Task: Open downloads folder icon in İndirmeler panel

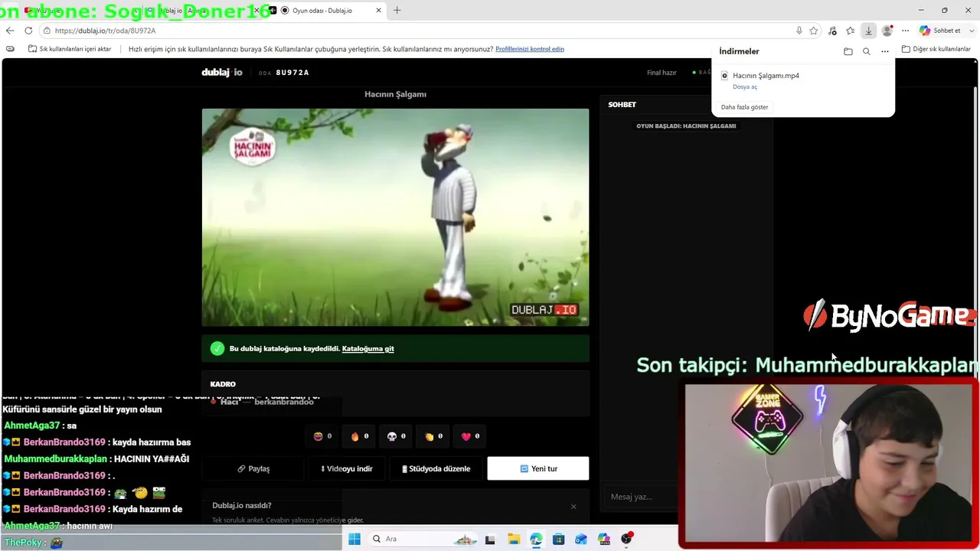Action: tap(848, 51)
